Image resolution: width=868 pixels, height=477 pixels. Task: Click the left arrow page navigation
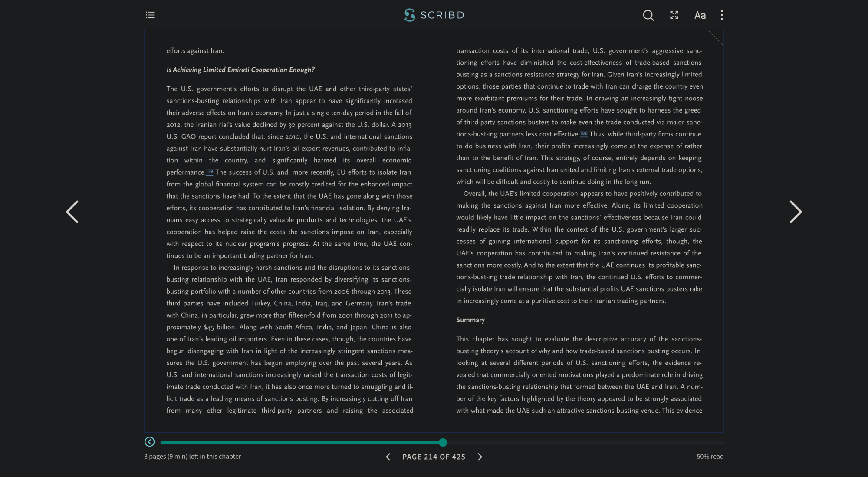coord(388,457)
